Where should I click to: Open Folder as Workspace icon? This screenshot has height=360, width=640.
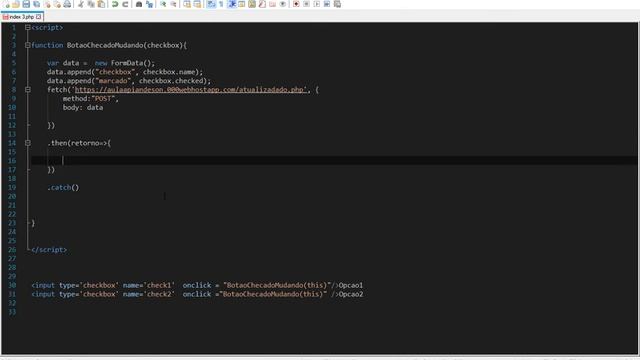click(x=272, y=4)
